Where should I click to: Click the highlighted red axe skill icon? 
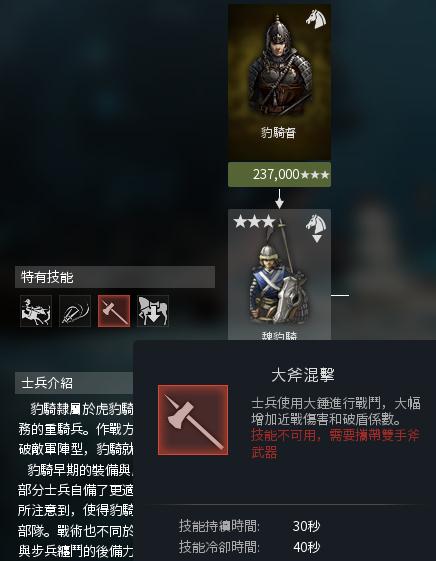tap(114, 311)
